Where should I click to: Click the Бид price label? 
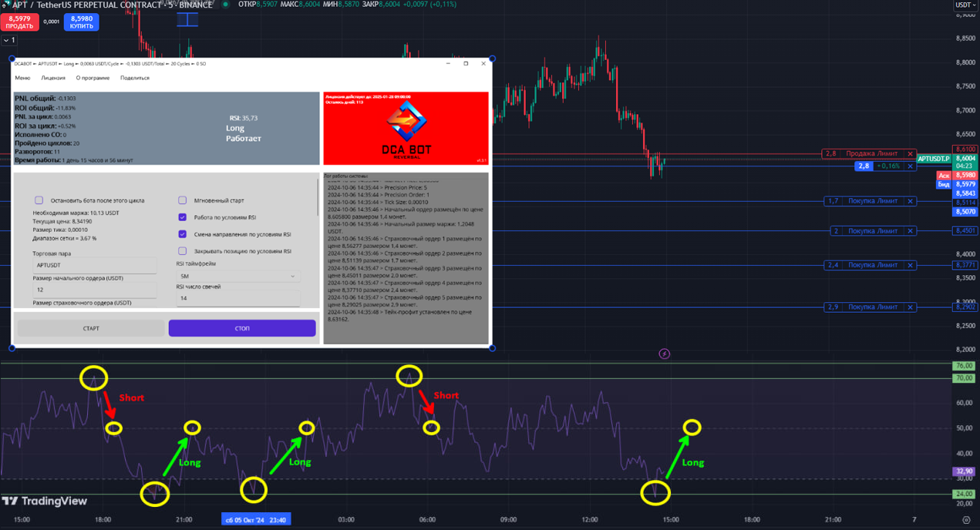tap(944, 185)
